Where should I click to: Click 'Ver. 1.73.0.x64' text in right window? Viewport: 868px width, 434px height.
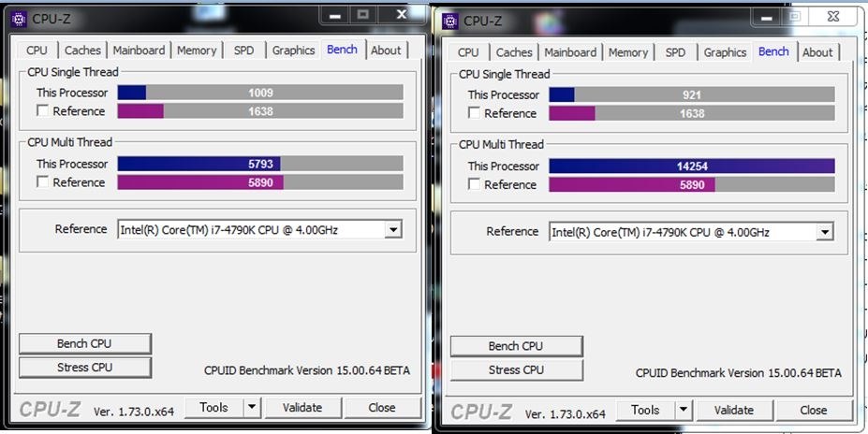coord(566,413)
